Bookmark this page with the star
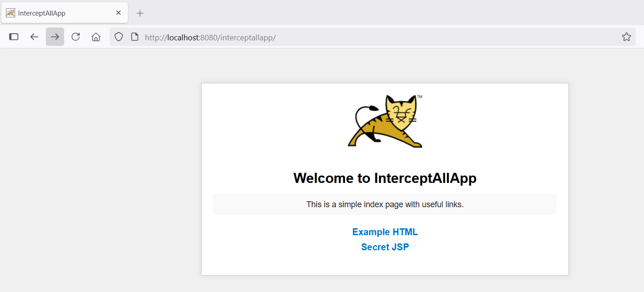Image resolution: width=644 pixels, height=292 pixels. (627, 37)
